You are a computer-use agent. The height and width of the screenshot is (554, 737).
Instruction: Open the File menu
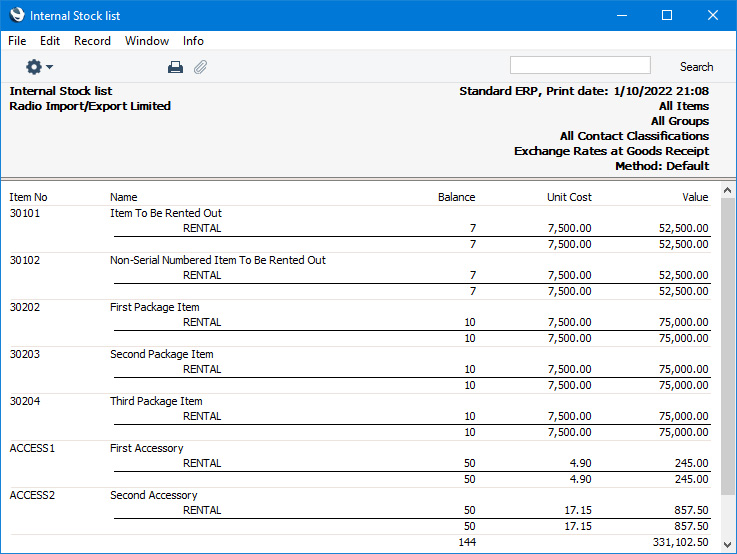coord(17,41)
